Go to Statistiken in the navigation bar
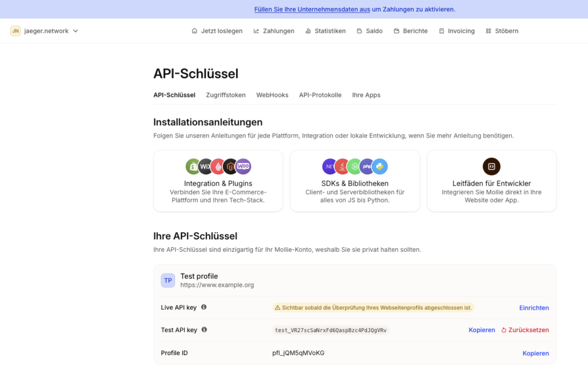 [x=325, y=31]
